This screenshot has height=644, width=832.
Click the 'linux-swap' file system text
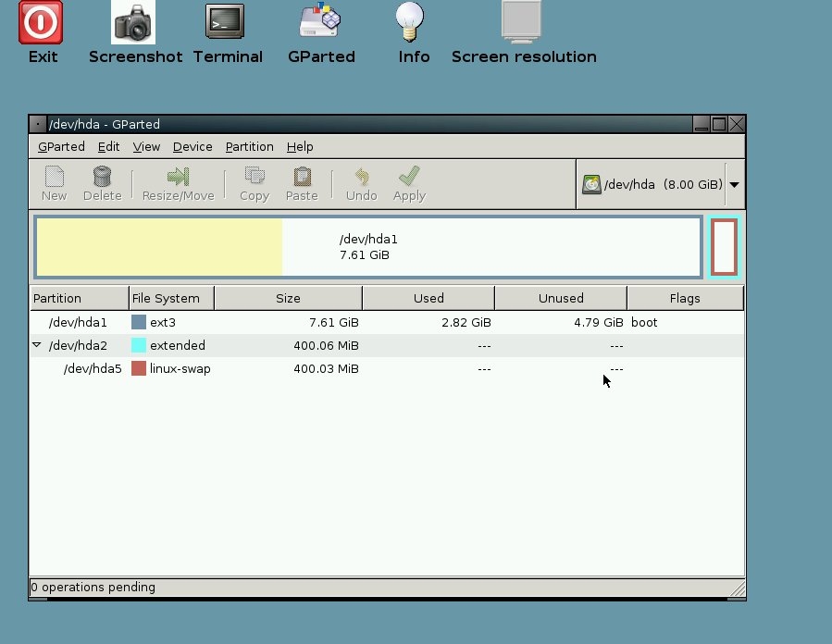click(180, 368)
